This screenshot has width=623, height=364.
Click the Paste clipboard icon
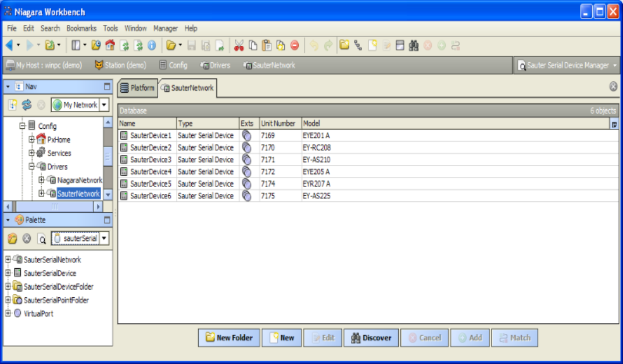coord(267,45)
